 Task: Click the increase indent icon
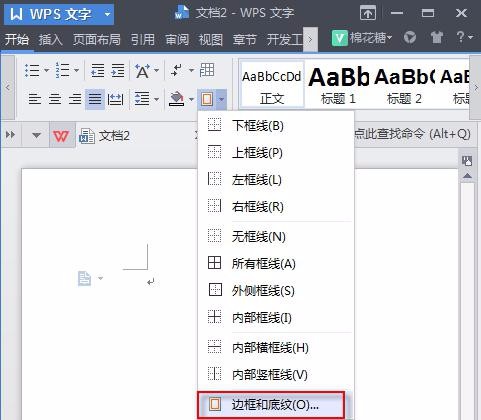pyautogui.click(x=118, y=70)
